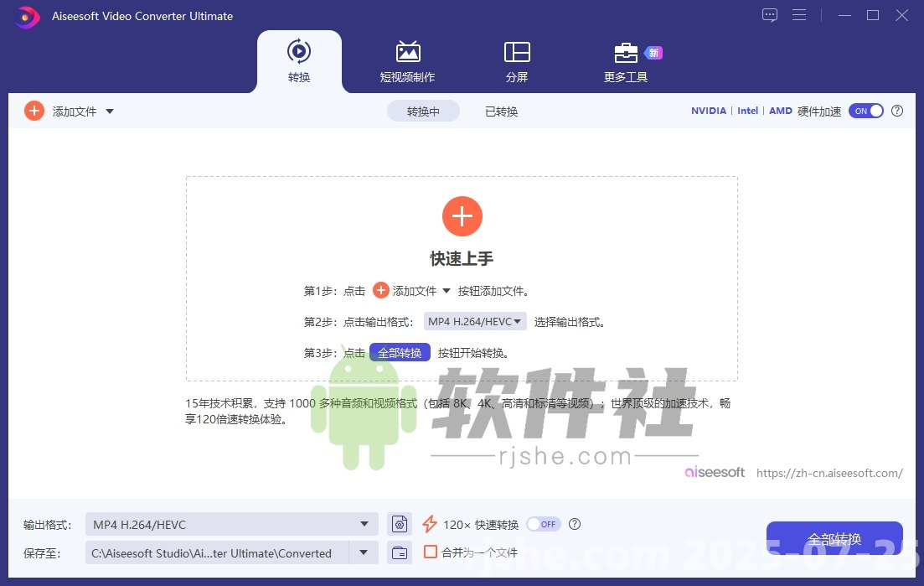This screenshot has width=924, height=586.
Task: Click the help question mark icon
Action: click(896, 110)
